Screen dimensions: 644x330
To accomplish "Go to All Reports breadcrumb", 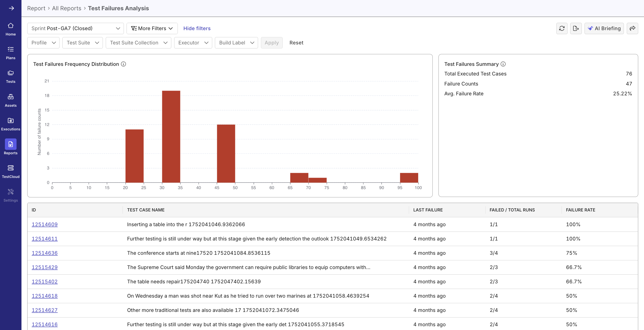I will tap(66, 8).
